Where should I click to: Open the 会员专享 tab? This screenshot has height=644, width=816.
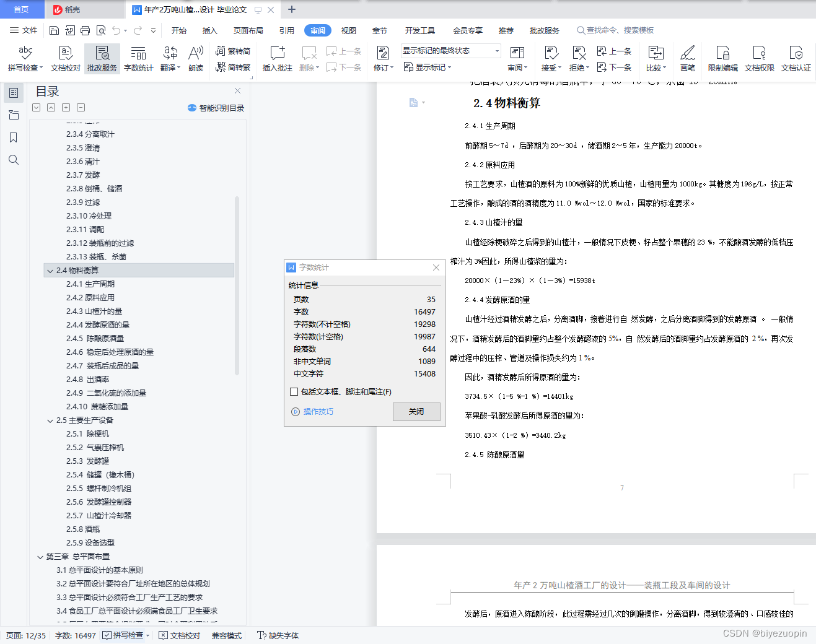click(x=468, y=30)
